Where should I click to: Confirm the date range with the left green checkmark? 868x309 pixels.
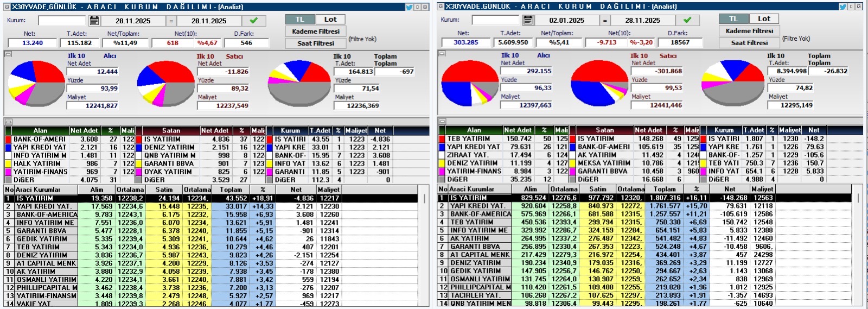[253, 21]
